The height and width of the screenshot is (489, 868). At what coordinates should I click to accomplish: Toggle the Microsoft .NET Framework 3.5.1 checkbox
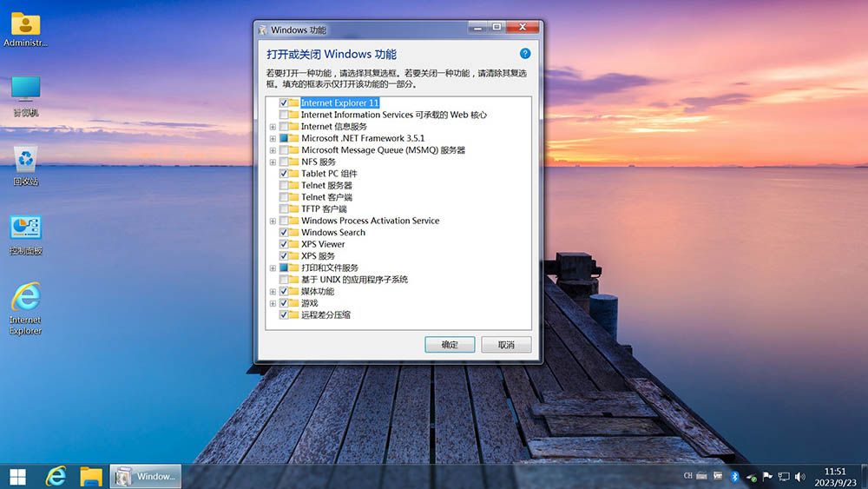point(284,138)
